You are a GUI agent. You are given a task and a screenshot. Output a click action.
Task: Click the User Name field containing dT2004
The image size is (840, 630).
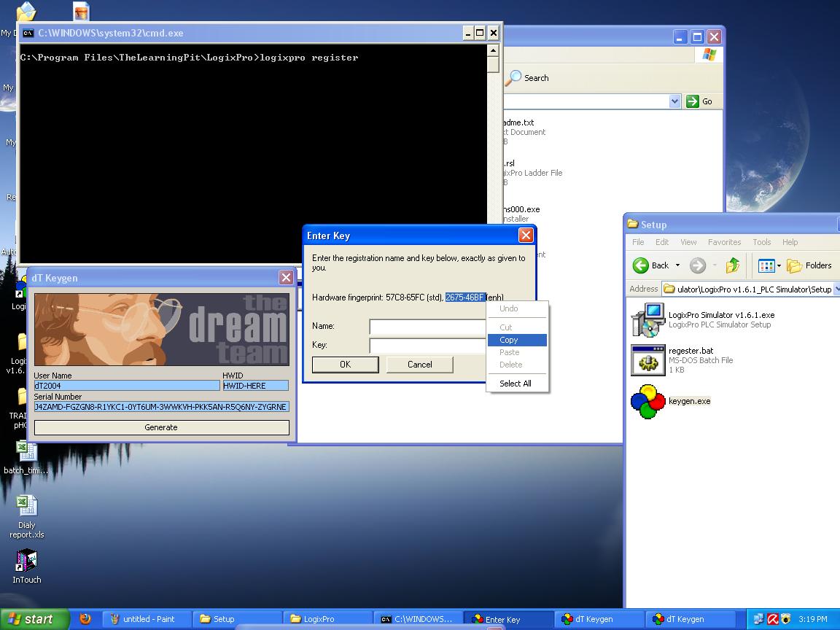(x=126, y=386)
